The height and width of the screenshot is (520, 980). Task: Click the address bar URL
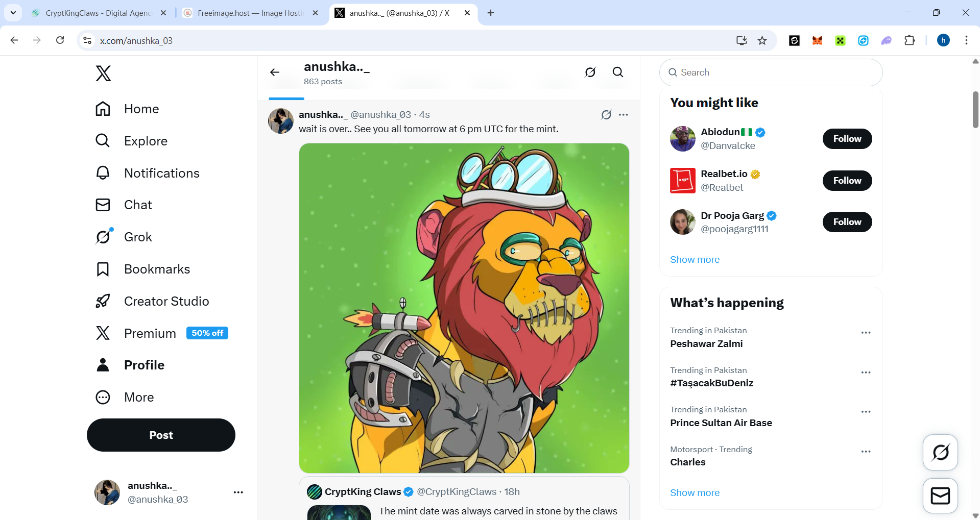136,41
